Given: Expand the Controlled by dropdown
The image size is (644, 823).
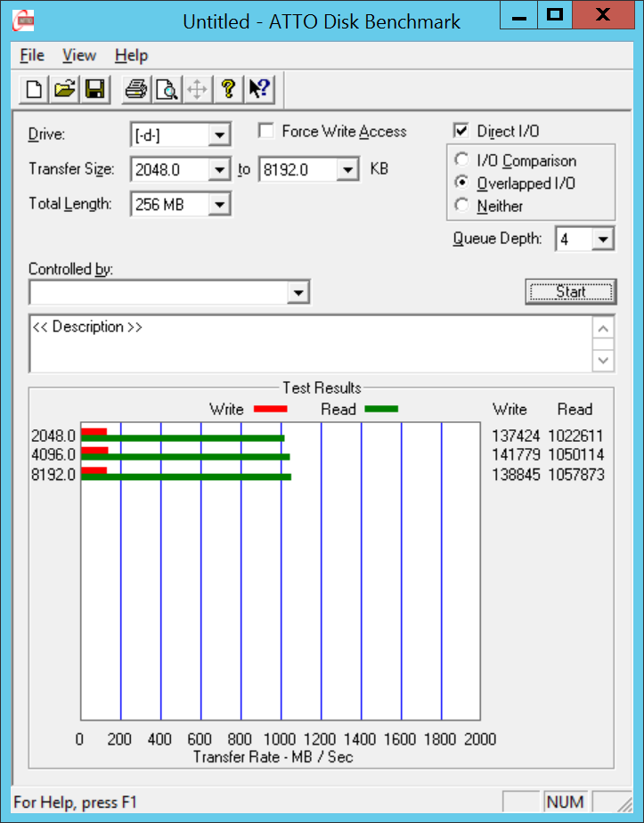Looking at the screenshot, I should 298,292.
